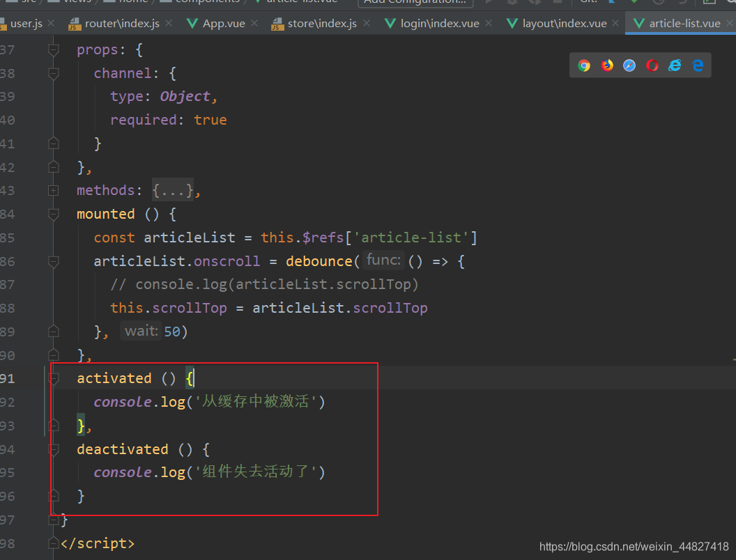The image size is (736, 560).
Task: Click the 'func:' parameter hint
Action: click(x=383, y=260)
